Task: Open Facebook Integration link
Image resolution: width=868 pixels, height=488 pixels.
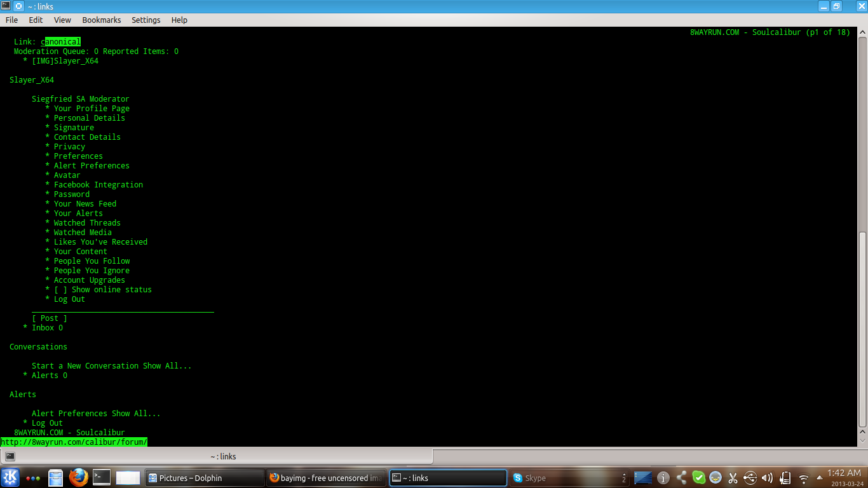Action: pos(98,185)
